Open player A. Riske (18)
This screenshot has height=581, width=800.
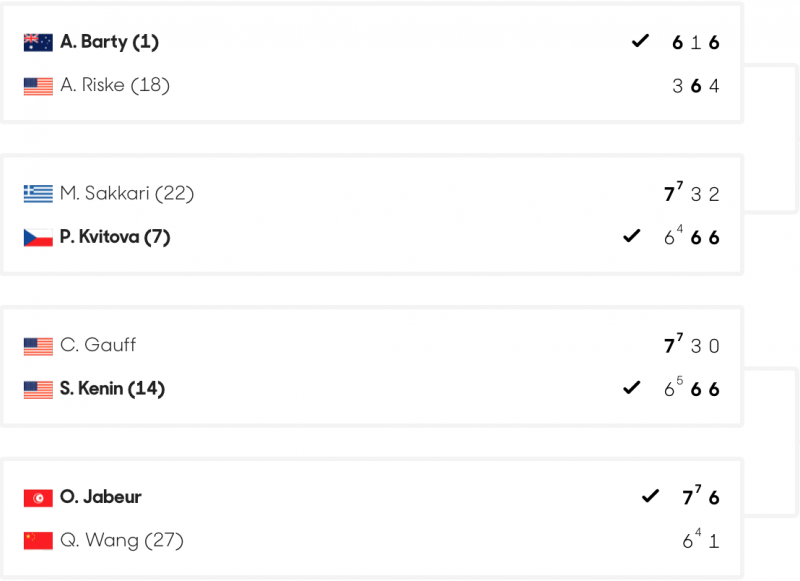pos(115,85)
